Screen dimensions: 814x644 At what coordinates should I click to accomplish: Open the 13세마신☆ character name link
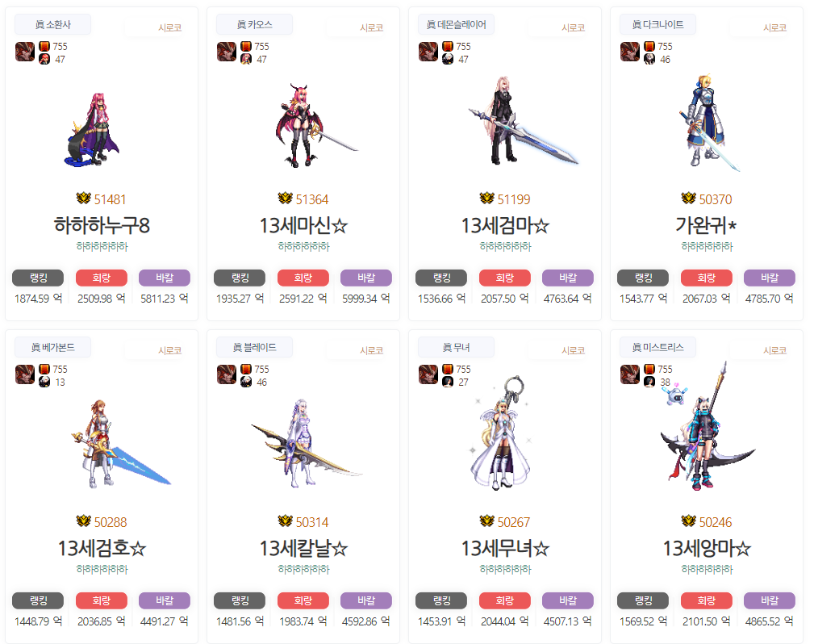[303, 225]
